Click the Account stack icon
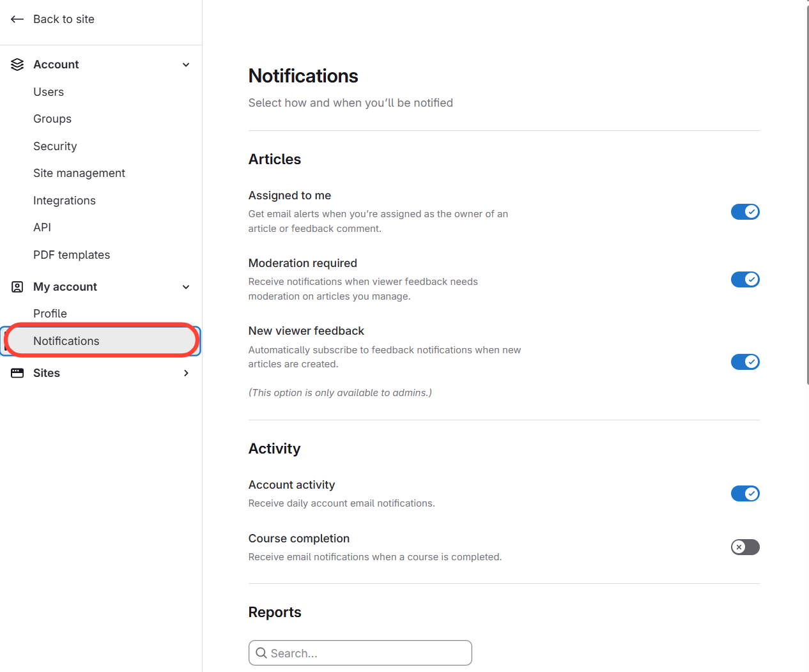The height and width of the screenshot is (672, 809). coord(17,65)
